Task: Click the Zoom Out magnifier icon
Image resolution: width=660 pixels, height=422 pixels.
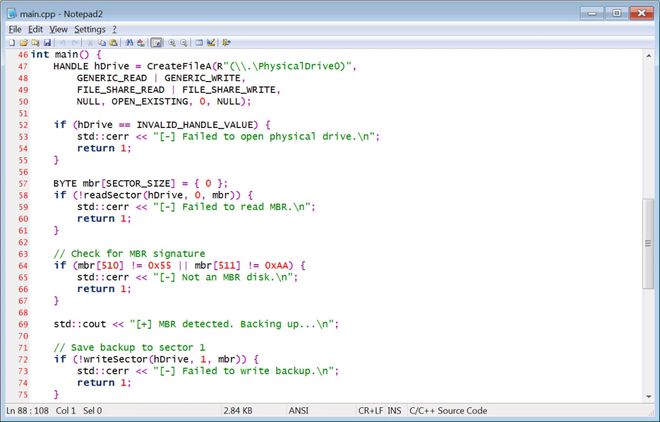Action: [x=184, y=42]
